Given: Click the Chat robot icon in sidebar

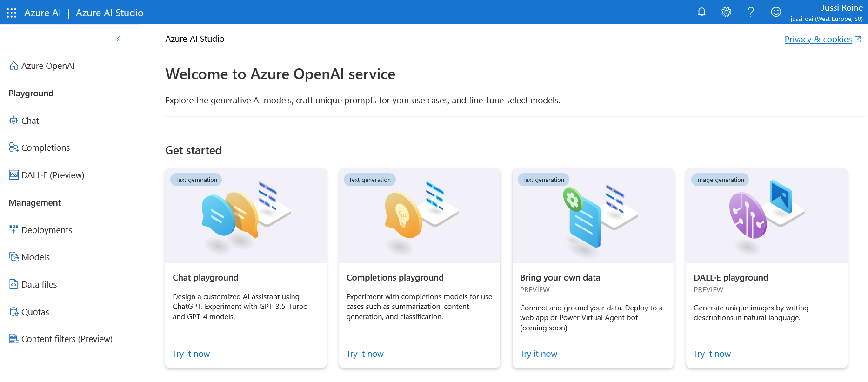Looking at the screenshot, I should point(13,121).
